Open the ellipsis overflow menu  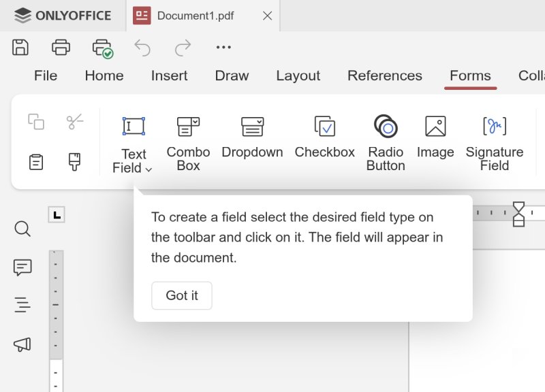click(223, 46)
